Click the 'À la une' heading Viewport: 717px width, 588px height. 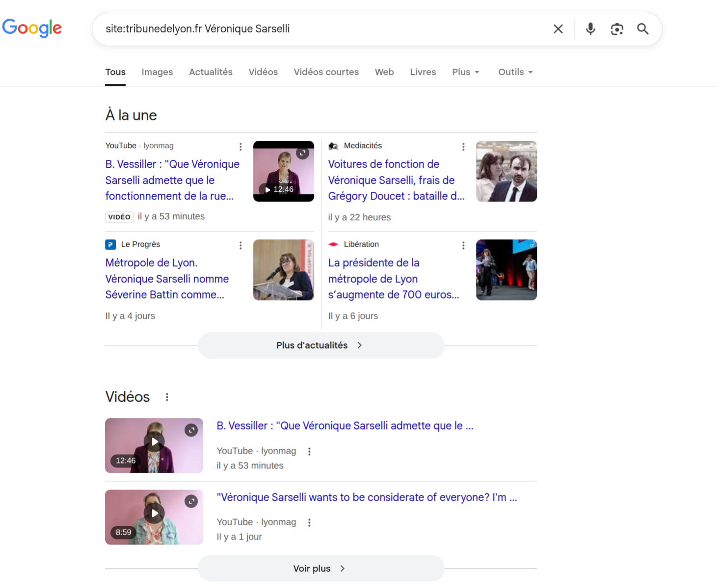131,115
